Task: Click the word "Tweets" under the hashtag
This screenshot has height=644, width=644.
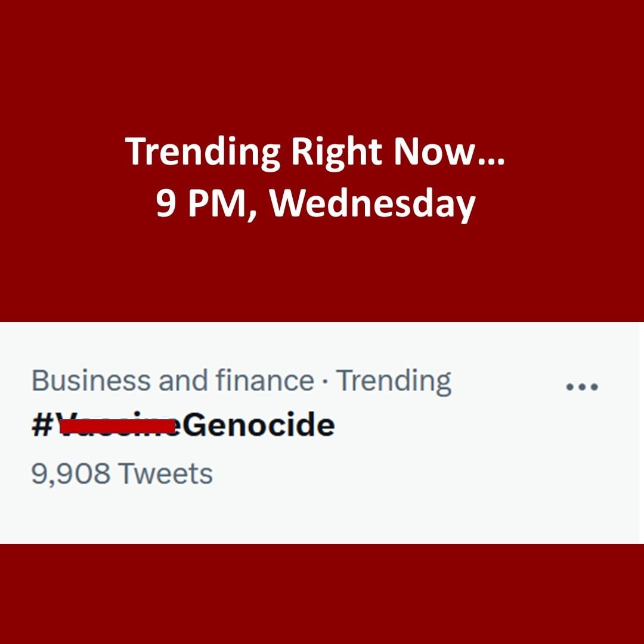Action: pos(165,474)
